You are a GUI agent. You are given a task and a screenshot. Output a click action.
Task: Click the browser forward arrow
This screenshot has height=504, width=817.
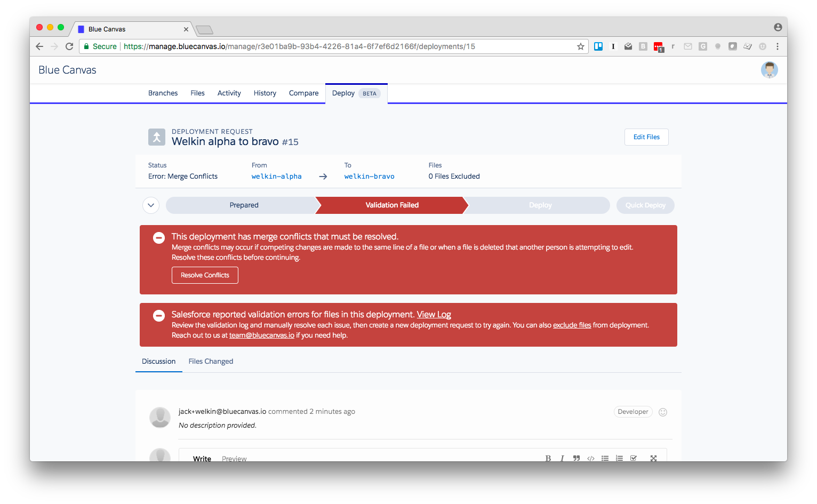point(54,46)
